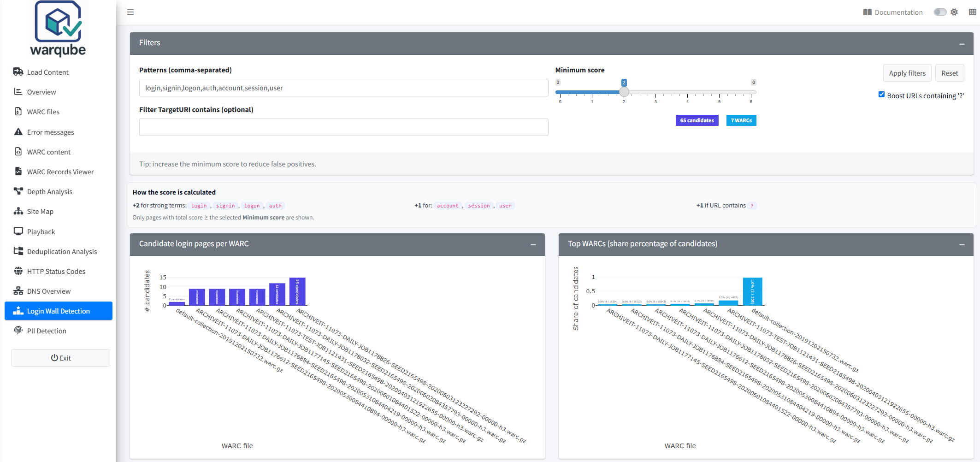Click the Exit button
The image size is (980, 462).
coord(61,358)
